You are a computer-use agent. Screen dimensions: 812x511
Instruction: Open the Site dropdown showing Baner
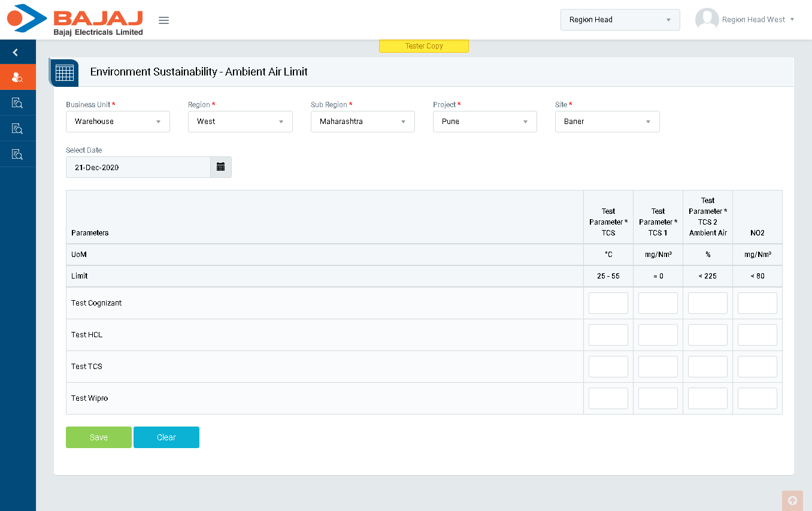(607, 122)
